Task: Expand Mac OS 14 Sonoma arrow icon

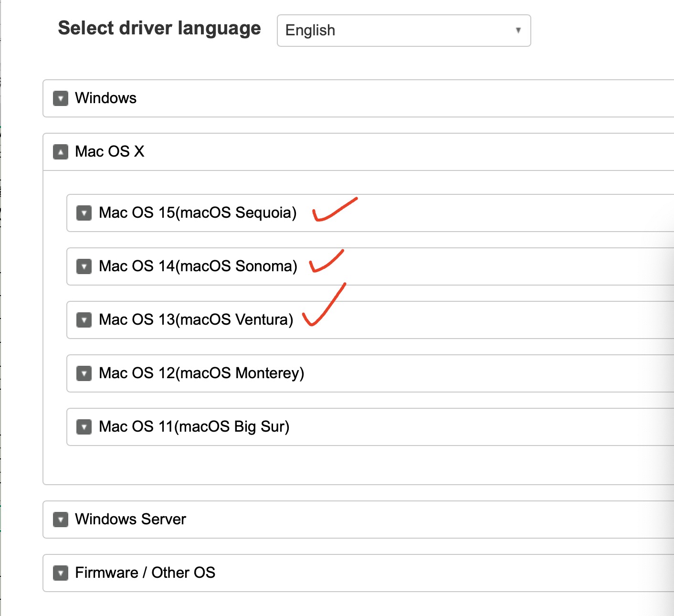Action: [84, 266]
